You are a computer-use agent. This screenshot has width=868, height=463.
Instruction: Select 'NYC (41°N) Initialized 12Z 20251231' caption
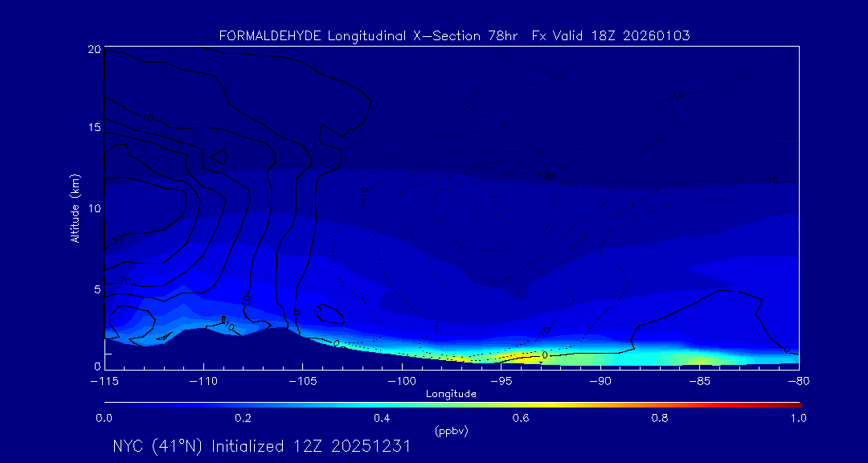262,447
